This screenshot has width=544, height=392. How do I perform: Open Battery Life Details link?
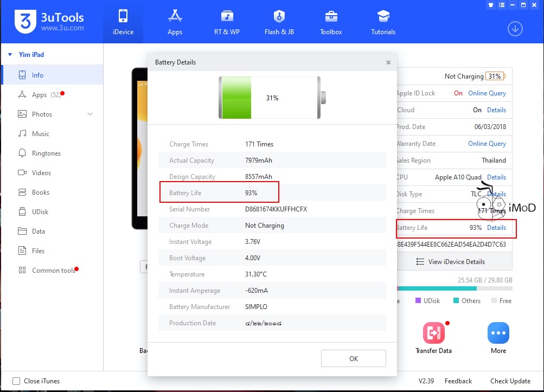pyautogui.click(x=496, y=228)
